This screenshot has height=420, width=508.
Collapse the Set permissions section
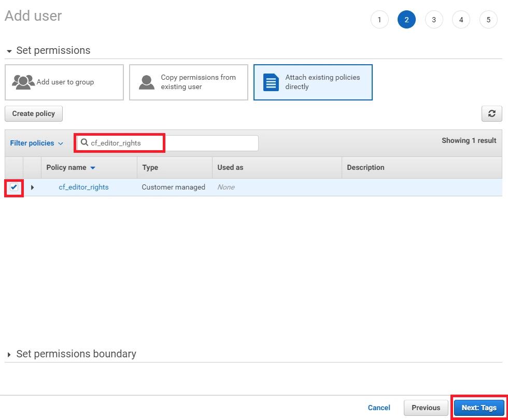pos(9,51)
